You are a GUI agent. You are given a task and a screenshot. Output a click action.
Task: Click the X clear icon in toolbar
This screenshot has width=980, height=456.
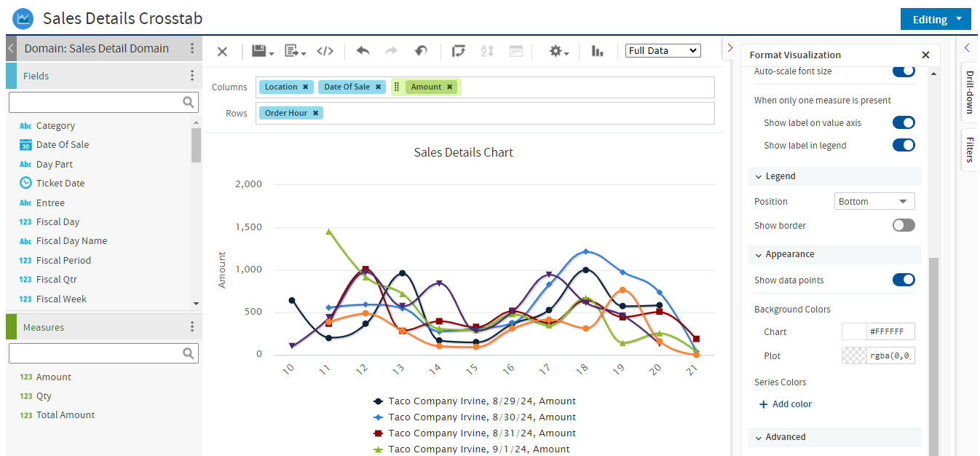coord(223,51)
